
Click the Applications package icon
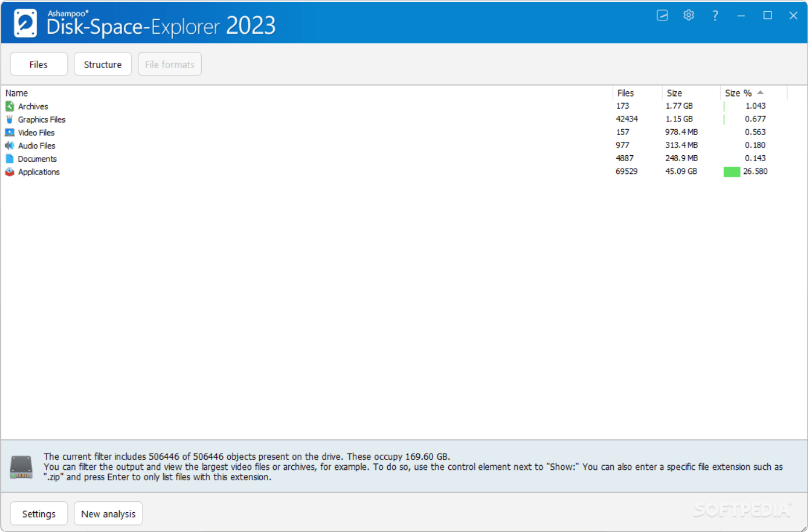(9, 172)
